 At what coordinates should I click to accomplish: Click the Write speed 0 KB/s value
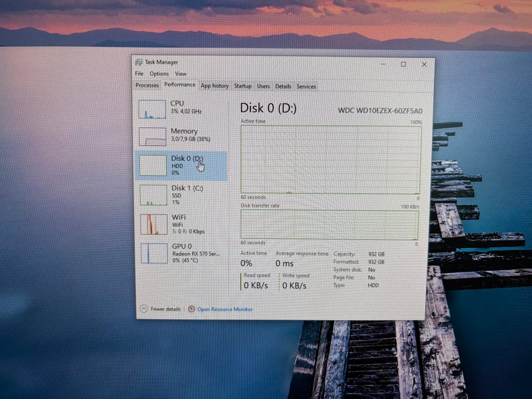[x=294, y=286]
